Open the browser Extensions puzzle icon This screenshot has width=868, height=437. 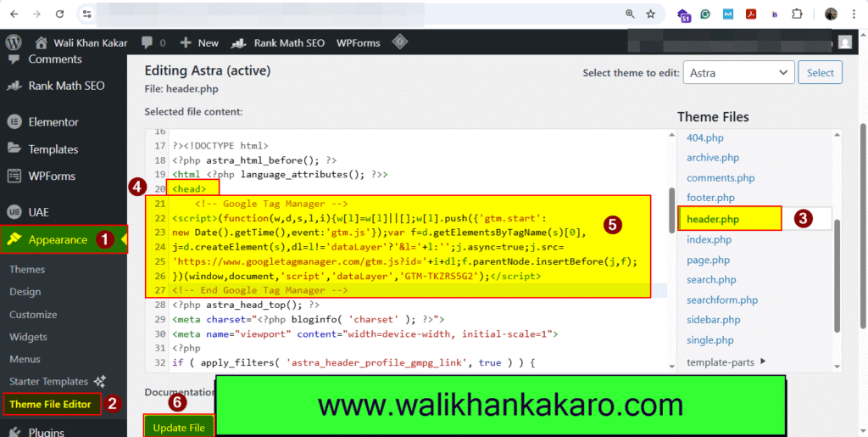(797, 14)
